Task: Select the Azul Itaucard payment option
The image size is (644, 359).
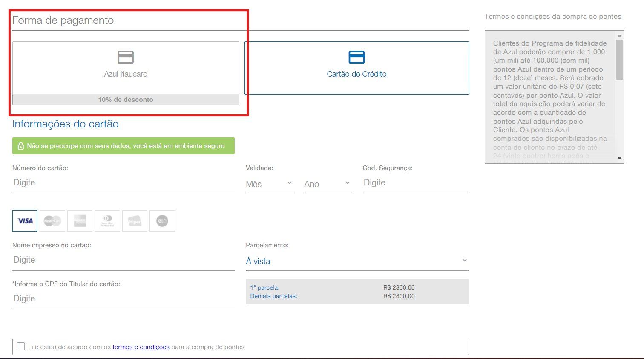Action: (126, 68)
